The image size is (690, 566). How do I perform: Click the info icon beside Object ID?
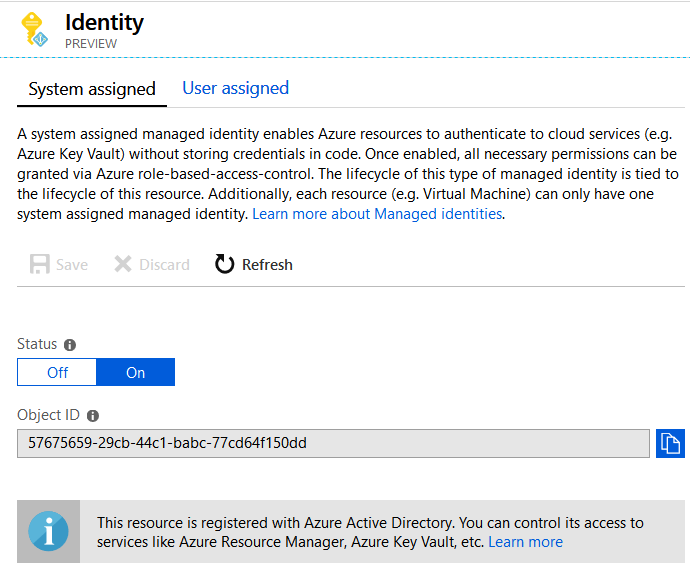93,415
